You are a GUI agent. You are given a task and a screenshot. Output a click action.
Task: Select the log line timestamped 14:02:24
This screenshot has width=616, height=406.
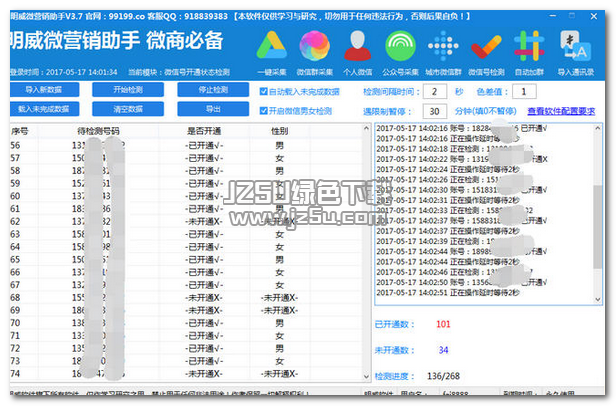448,169
